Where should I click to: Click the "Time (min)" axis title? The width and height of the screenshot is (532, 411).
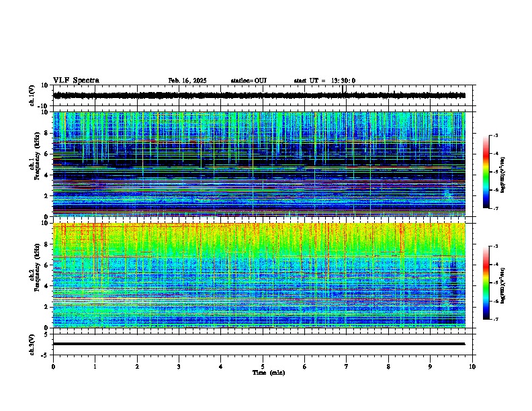[x=269, y=373]
